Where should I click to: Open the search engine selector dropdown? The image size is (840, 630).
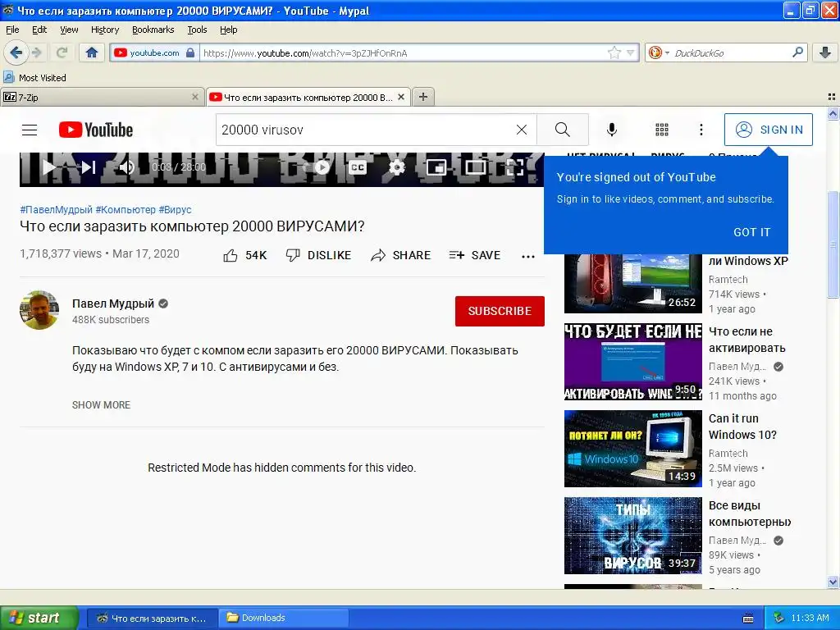click(x=659, y=52)
